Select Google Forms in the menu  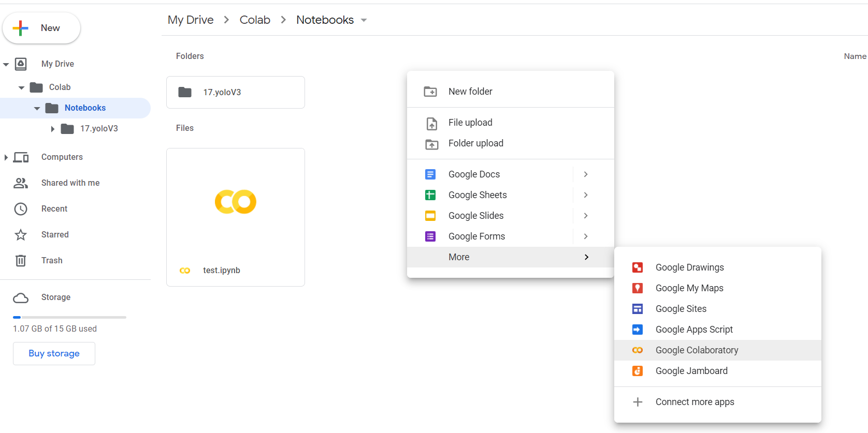(x=476, y=236)
